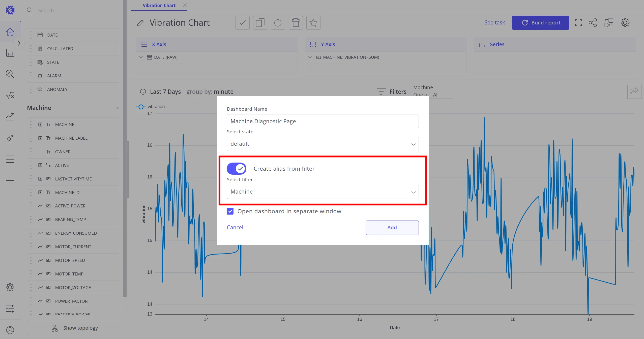The width and height of the screenshot is (644, 339).
Task: Select the STATE field item
Action: pyautogui.click(x=73, y=62)
